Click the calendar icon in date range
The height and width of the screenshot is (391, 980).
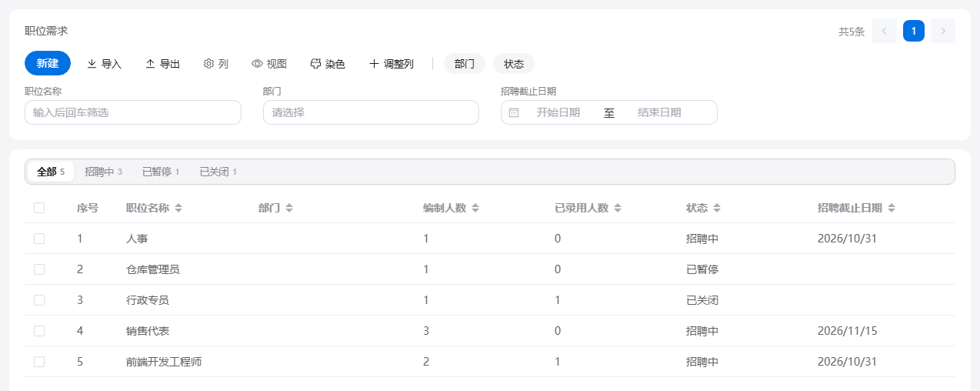click(x=514, y=112)
